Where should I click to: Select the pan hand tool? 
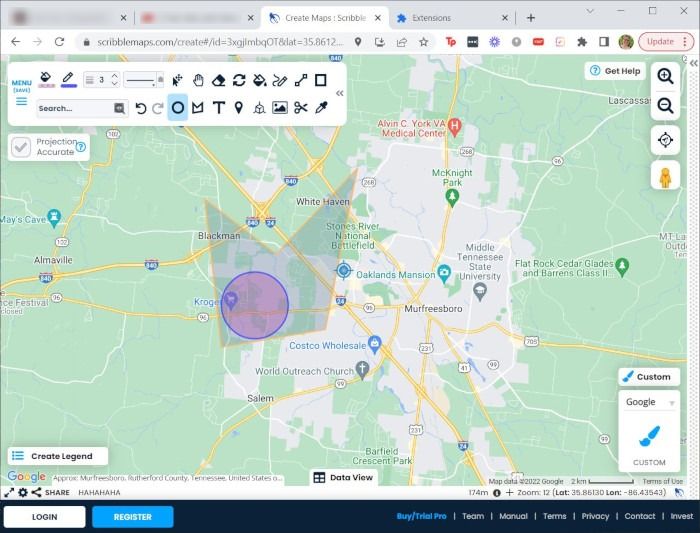[x=198, y=80]
